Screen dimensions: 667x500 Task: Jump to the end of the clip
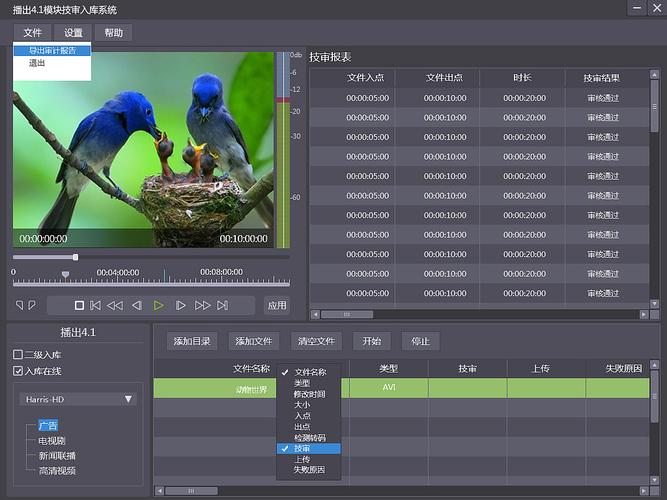(x=222, y=305)
